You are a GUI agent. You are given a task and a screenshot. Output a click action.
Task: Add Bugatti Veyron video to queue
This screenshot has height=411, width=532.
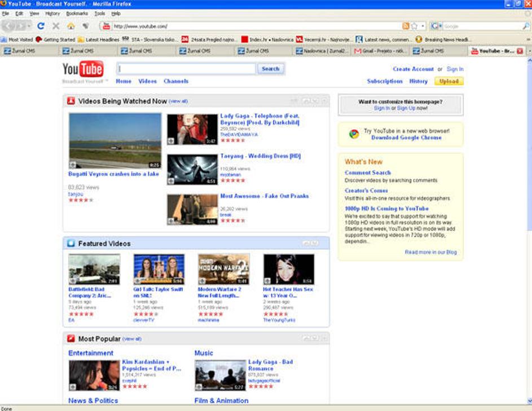[x=73, y=165]
